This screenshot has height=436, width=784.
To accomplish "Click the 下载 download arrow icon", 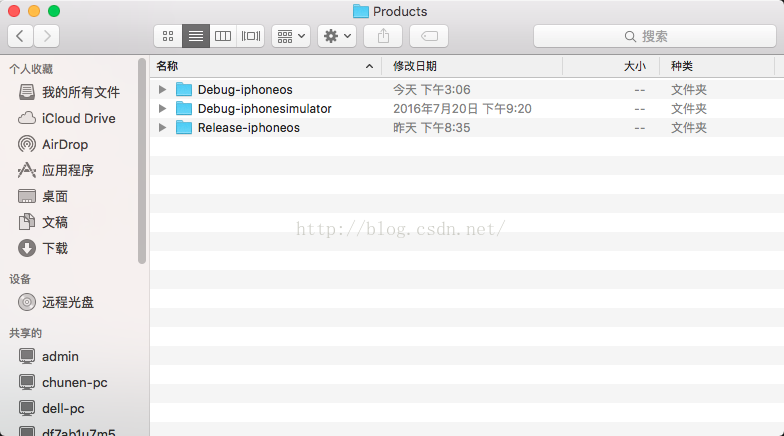I will (x=27, y=248).
